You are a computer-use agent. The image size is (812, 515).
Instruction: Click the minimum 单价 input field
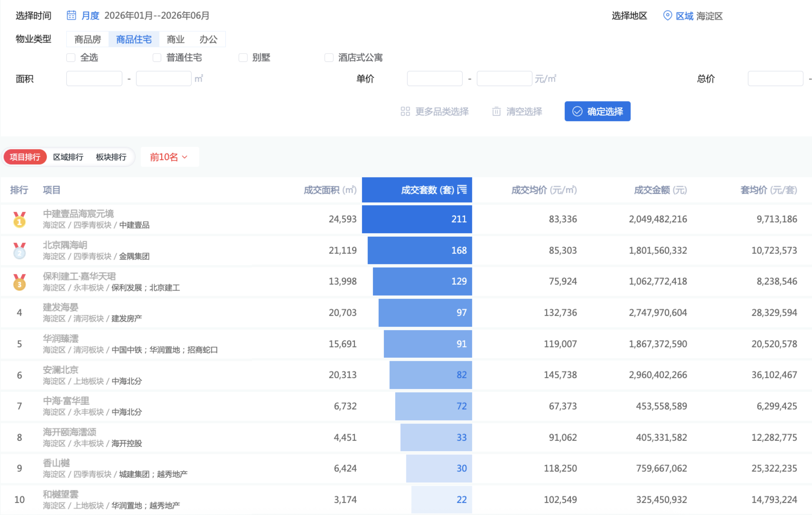point(435,79)
